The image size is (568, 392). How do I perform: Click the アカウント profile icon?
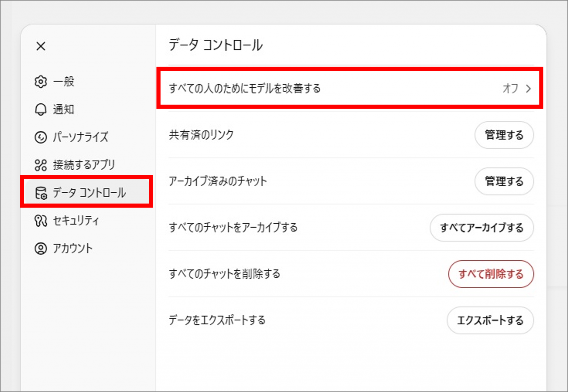41,248
